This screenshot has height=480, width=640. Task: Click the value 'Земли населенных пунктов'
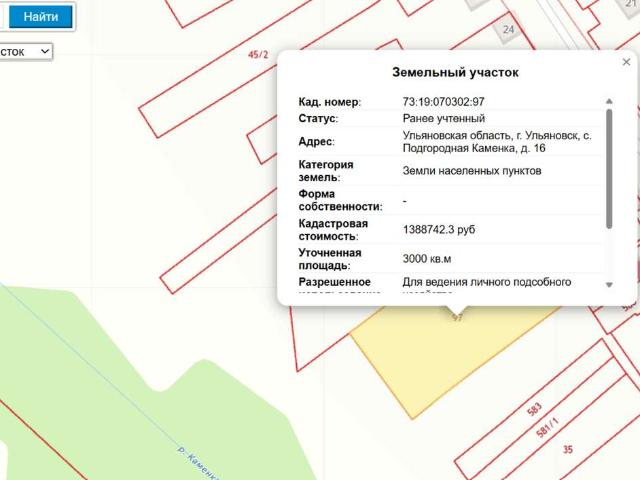472,171
